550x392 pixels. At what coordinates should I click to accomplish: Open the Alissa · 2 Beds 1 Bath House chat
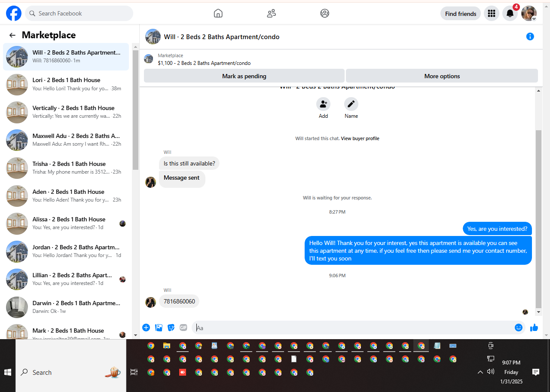tap(66, 224)
